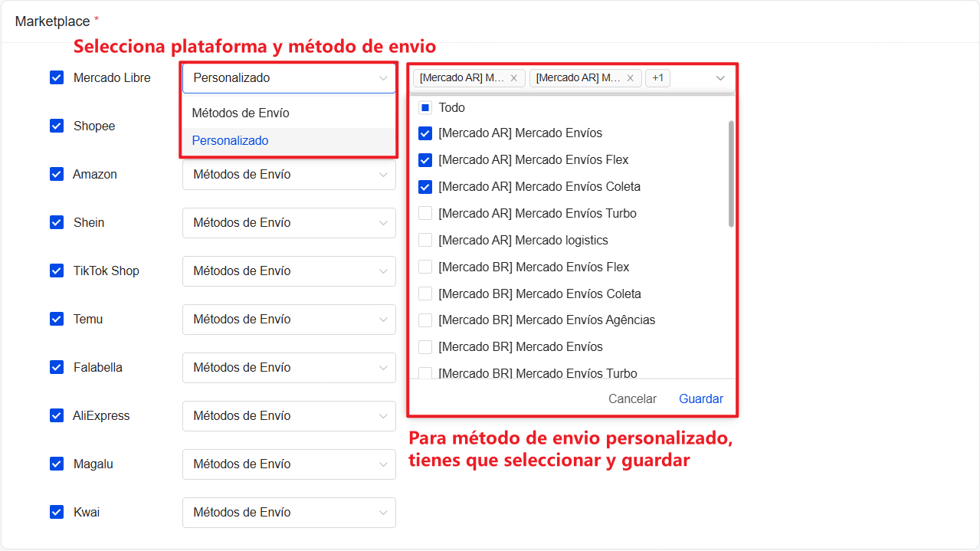This screenshot has height=551, width=980.
Task: Click the chevron on the multi-select field
Action: 719,77
